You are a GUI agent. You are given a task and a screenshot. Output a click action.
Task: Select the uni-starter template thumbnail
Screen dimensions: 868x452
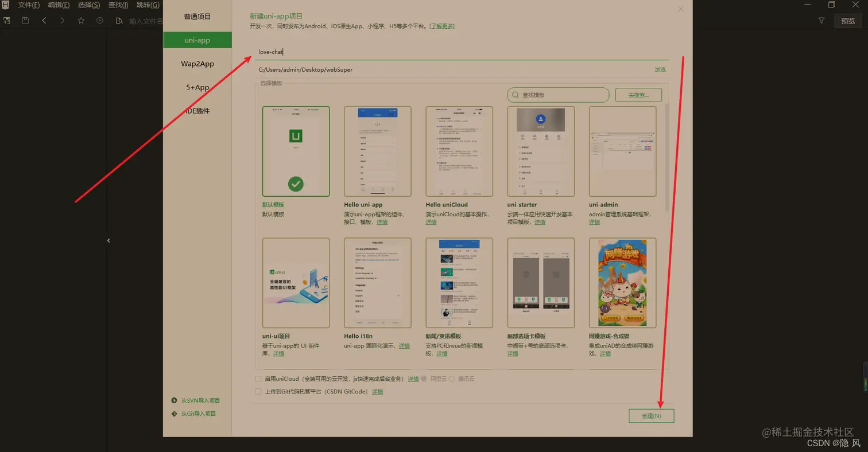541,151
